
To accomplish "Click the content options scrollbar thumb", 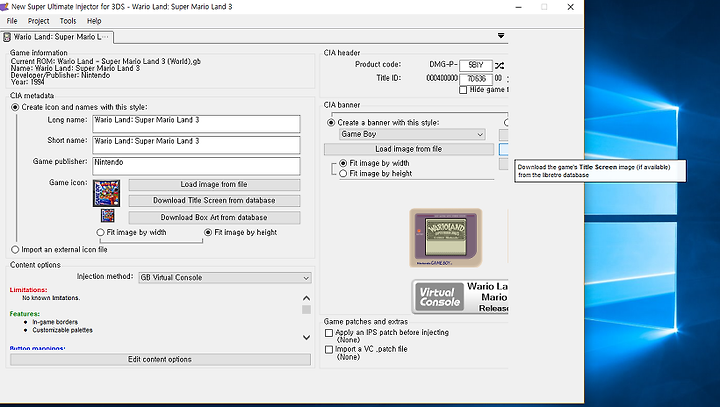I will pyautogui.click(x=306, y=310).
